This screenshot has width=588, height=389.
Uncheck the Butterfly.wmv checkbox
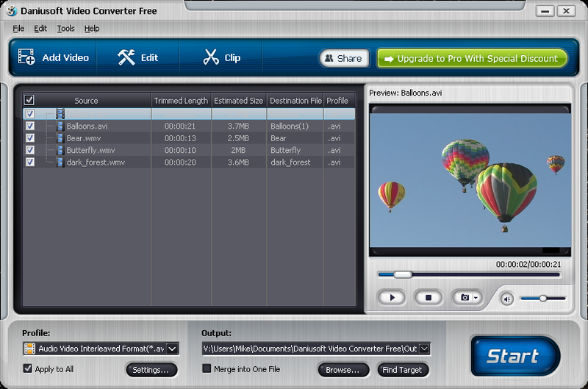(x=30, y=150)
